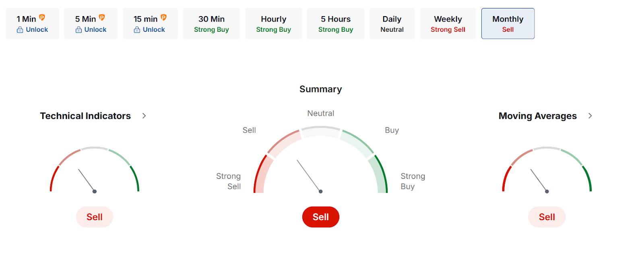Select the Hourly timeframe tab
This screenshot has height=260, width=644.
tap(273, 24)
